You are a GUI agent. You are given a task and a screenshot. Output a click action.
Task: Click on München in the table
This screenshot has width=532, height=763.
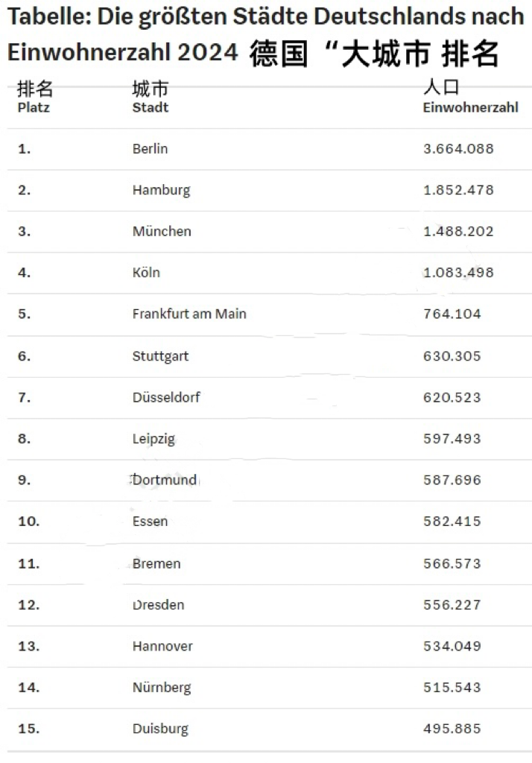point(162,231)
